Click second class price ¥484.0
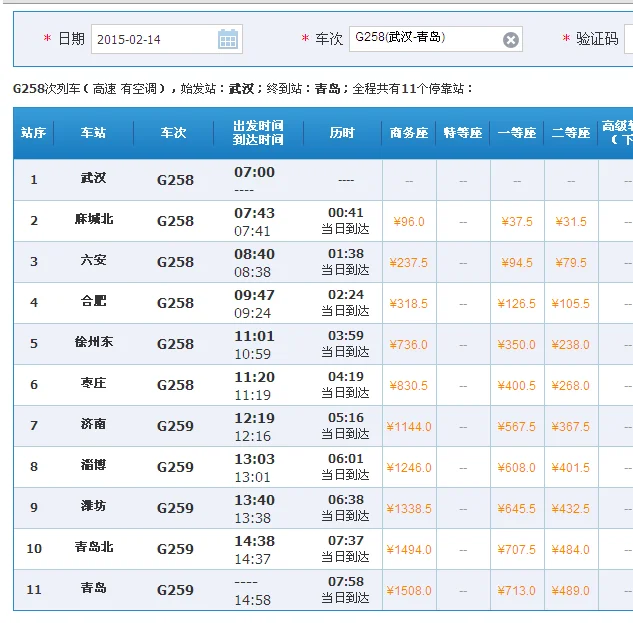This screenshot has width=633, height=623. [x=571, y=550]
